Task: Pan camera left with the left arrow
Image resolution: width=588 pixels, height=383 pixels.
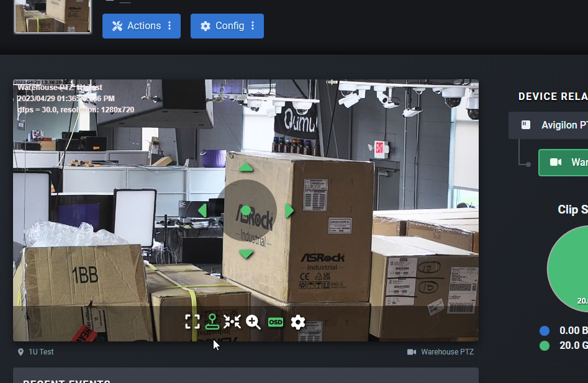Action: pyautogui.click(x=202, y=210)
